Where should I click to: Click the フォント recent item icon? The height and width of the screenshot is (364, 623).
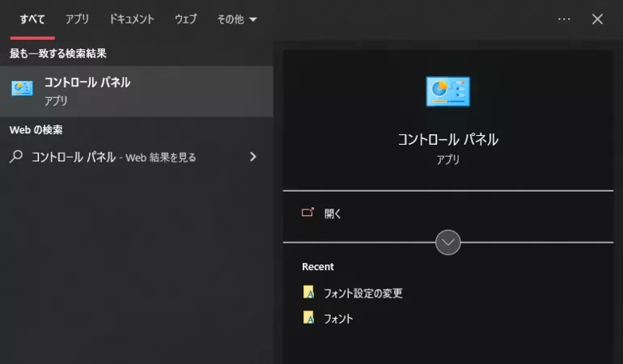click(x=309, y=318)
